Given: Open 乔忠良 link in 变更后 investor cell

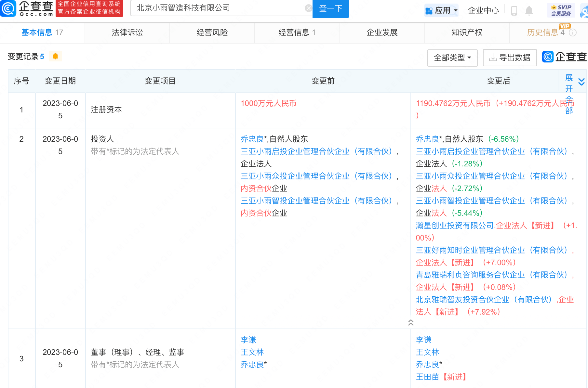Looking at the screenshot, I should pyautogui.click(x=427, y=139).
